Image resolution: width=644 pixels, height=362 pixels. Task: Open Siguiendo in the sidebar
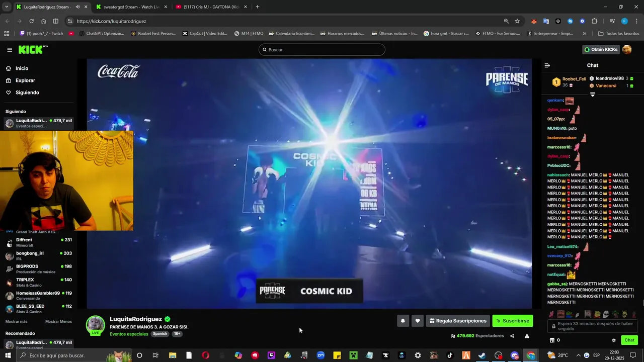[22, 93]
